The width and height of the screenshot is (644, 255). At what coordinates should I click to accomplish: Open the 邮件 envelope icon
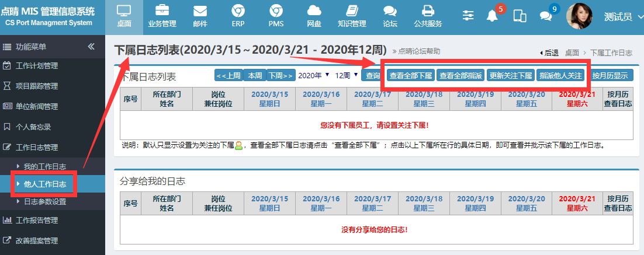click(x=200, y=11)
